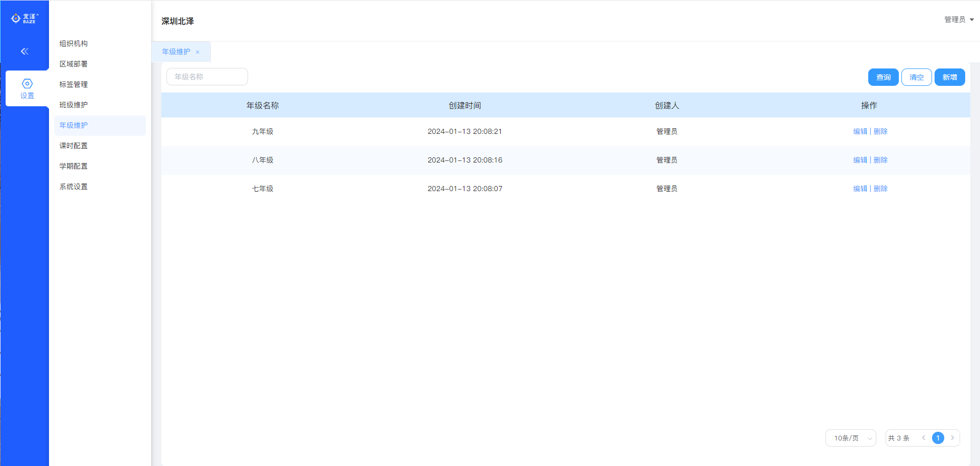The height and width of the screenshot is (466, 980).
Task: Open the 设置 settings icon
Action: point(27,88)
